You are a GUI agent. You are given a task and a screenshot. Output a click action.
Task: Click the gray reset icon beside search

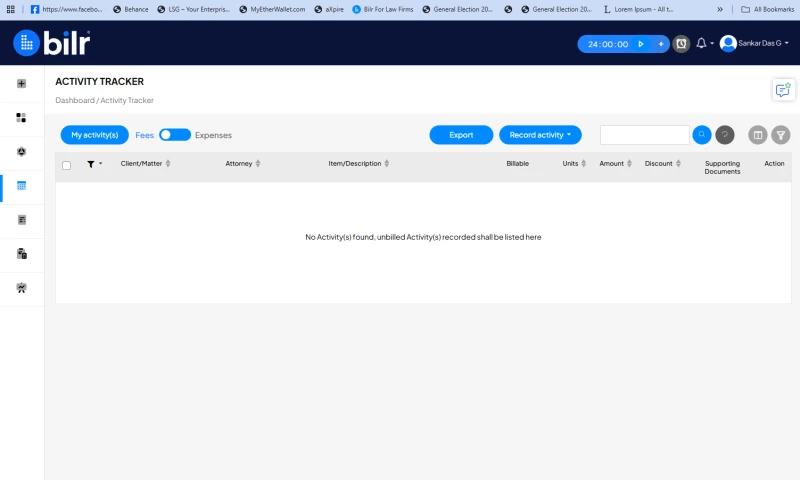(x=724, y=135)
